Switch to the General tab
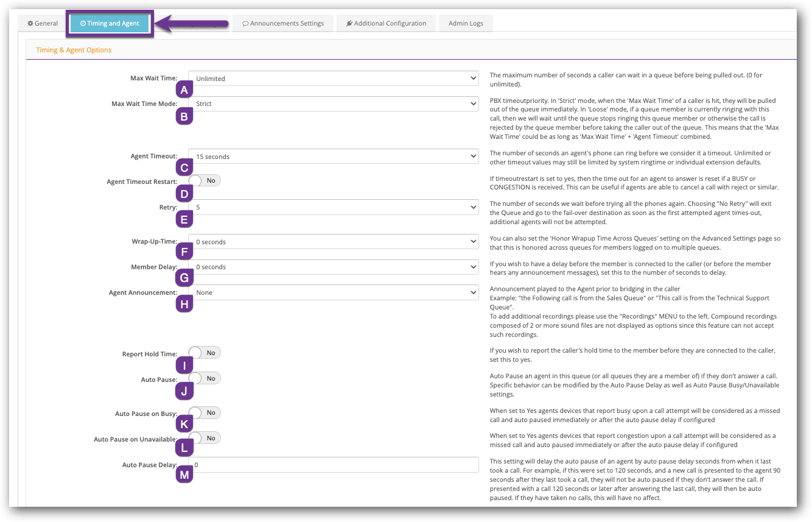The image size is (812, 522). pyautogui.click(x=41, y=23)
